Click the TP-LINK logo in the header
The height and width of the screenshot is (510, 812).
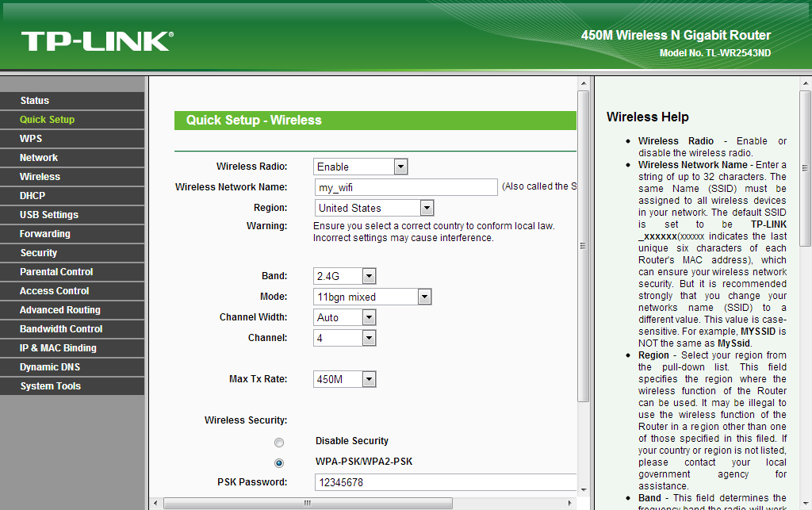(x=97, y=41)
